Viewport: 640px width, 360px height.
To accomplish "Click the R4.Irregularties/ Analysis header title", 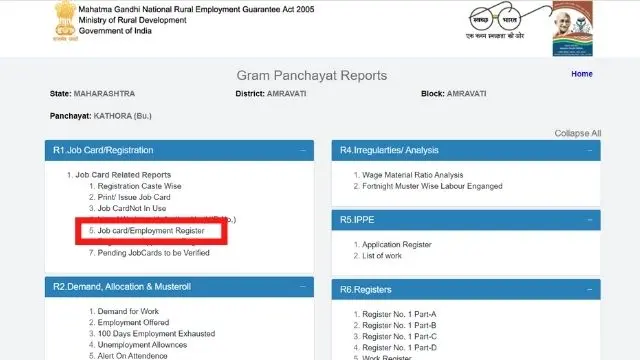I will (389, 150).
